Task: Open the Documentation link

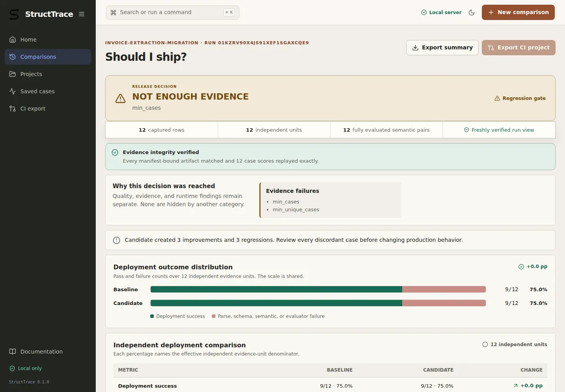Action: pos(48,352)
